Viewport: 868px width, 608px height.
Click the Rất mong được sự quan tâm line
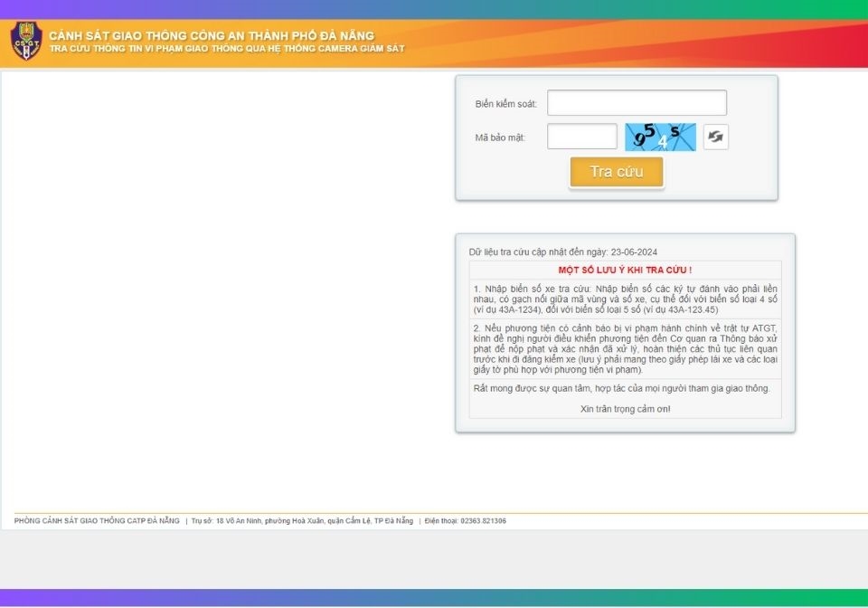point(621,388)
